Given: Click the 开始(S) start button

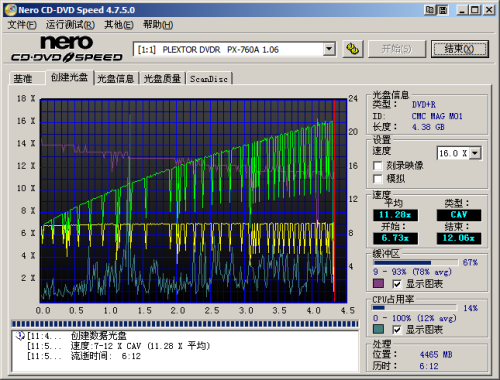Looking at the screenshot, I should tap(397, 49).
